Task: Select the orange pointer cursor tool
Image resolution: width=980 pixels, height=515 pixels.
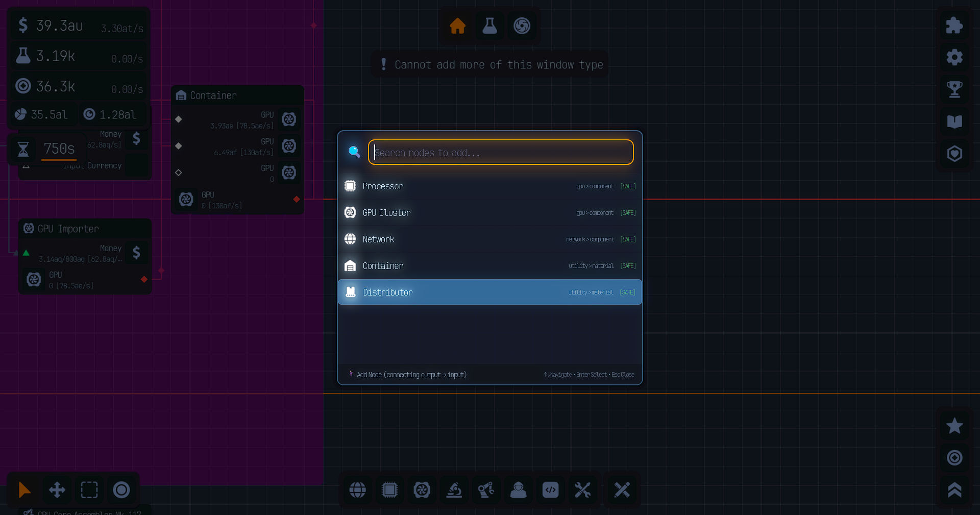Action: (24, 490)
